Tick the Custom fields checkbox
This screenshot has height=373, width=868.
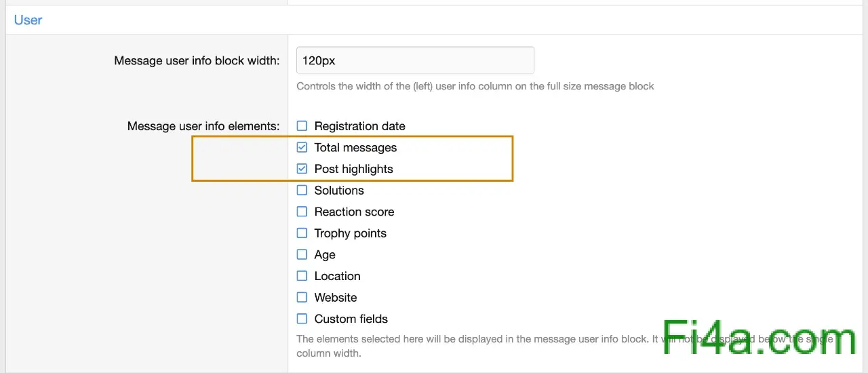point(302,319)
